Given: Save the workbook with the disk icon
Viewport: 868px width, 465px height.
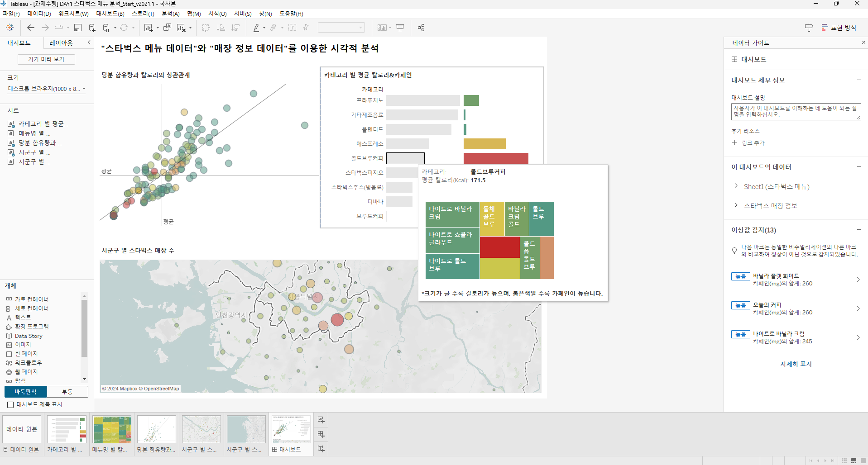Looking at the screenshot, I should point(78,28).
